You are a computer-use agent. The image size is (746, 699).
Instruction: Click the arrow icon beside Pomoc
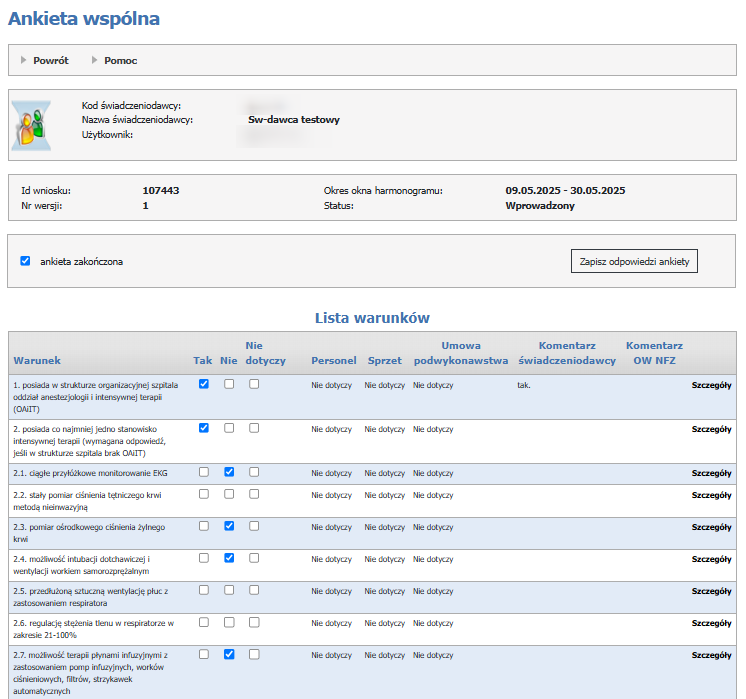click(95, 60)
